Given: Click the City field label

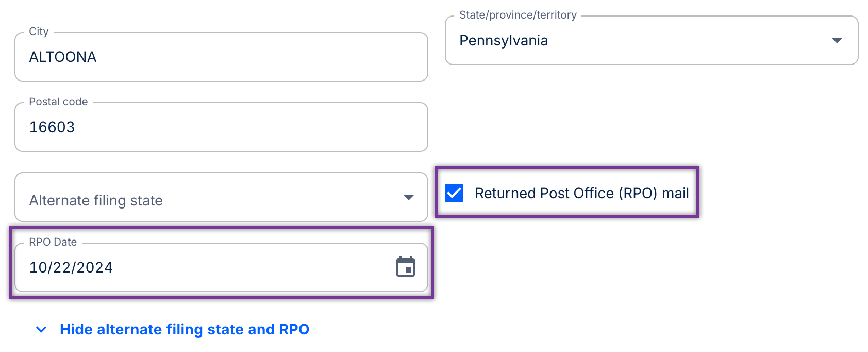Looking at the screenshot, I should pos(39,31).
